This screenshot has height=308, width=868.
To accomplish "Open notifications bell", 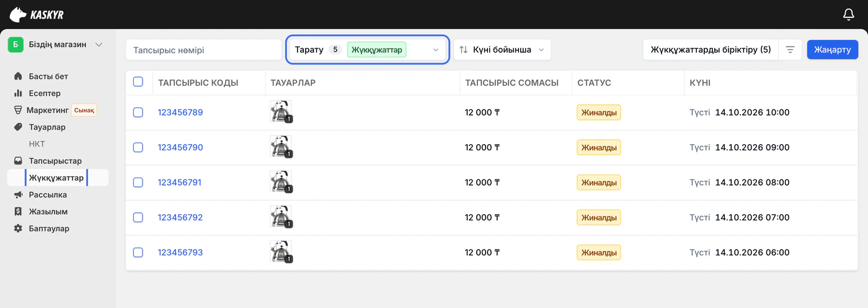I will pyautogui.click(x=849, y=14).
